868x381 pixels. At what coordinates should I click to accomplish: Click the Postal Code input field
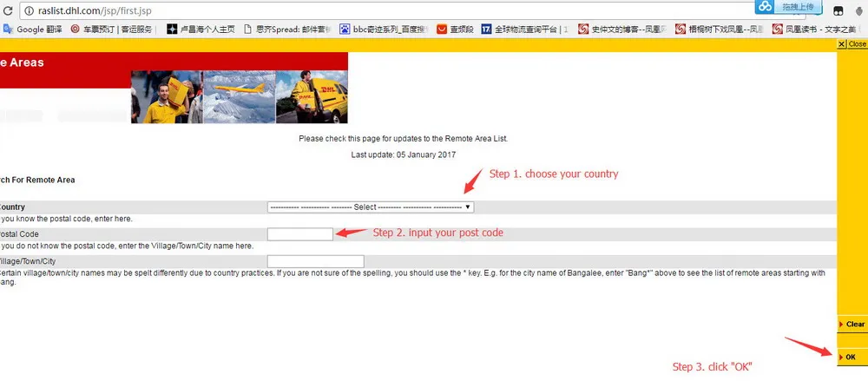(300, 234)
